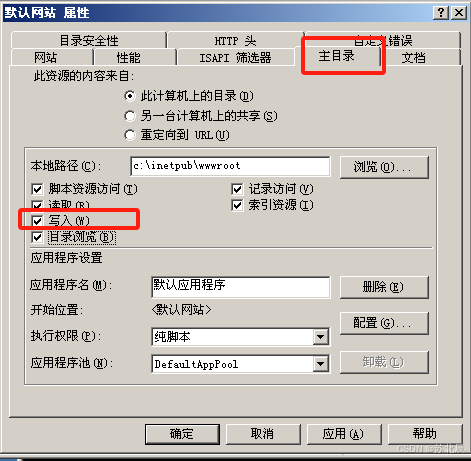Toggle 索引资源(I) checkbox

(x=237, y=205)
